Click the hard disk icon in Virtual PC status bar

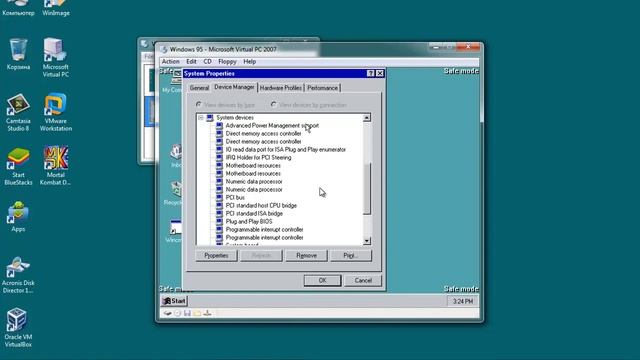coord(167,313)
